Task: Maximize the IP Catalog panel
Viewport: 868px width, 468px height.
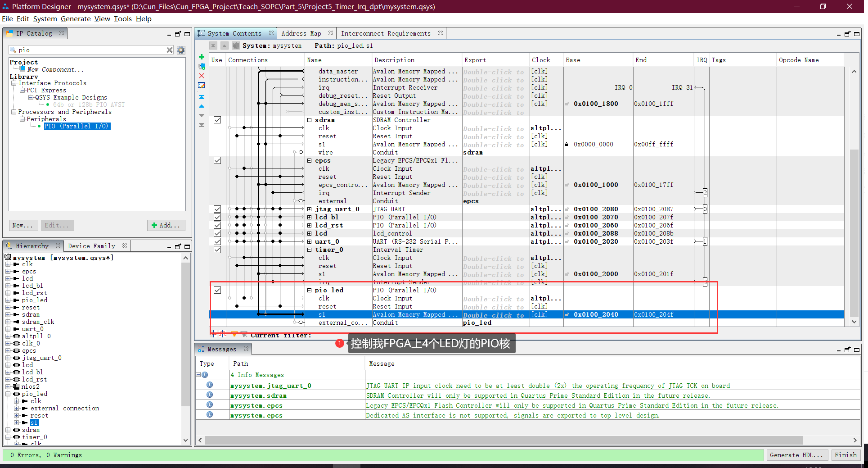Action: tap(187, 34)
